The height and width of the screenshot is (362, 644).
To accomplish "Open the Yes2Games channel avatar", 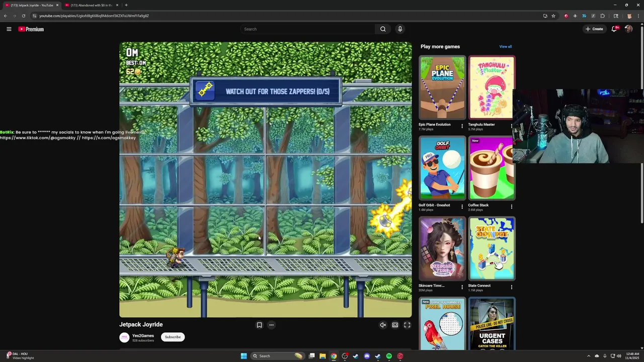I will [x=124, y=337].
